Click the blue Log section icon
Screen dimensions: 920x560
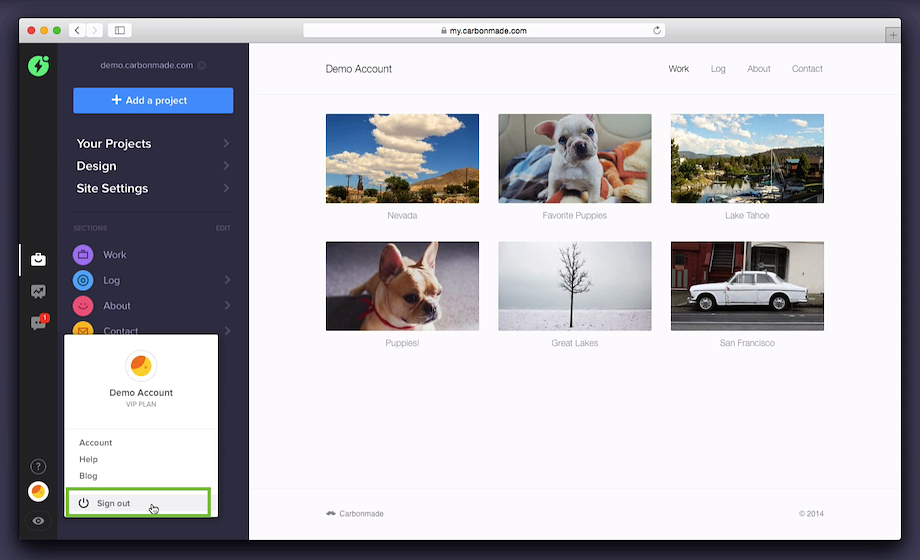tap(83, 280)
